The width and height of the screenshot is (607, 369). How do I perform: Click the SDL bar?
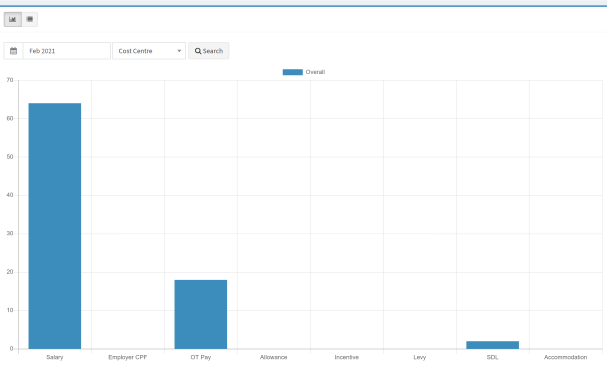(x=492, y=345)
